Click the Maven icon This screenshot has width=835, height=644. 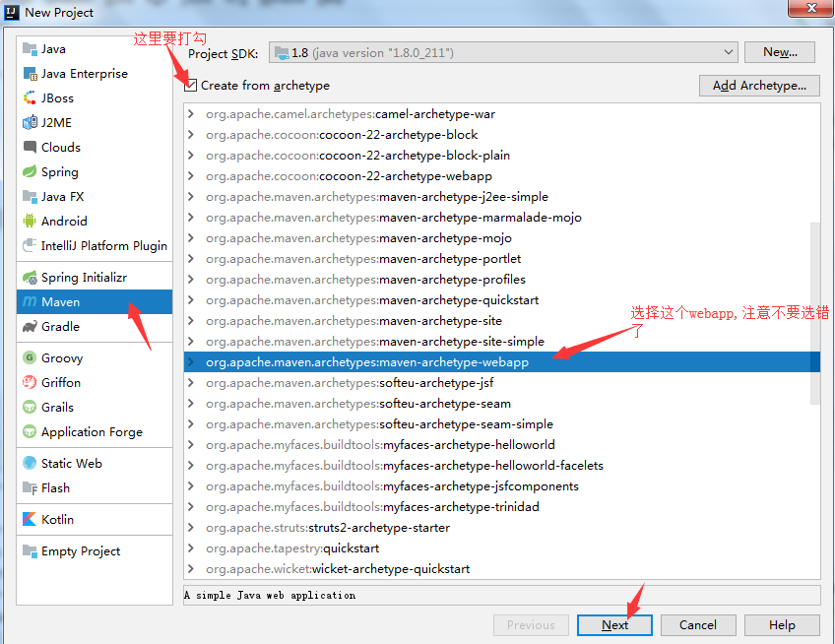pos(30,301)
